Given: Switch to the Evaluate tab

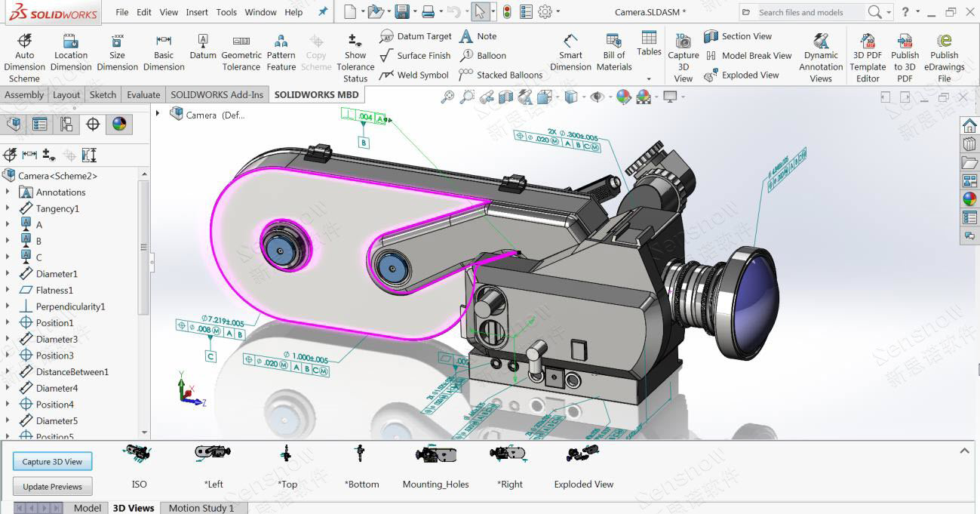Looking at the screenshot, I should point(143,95).
